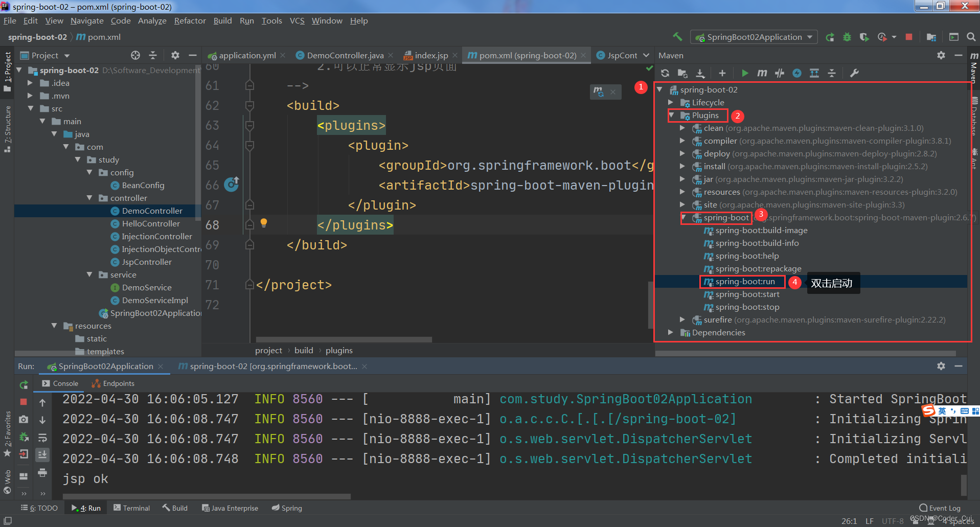
Task: Open the Build tool window
Action: pos(175,508)
